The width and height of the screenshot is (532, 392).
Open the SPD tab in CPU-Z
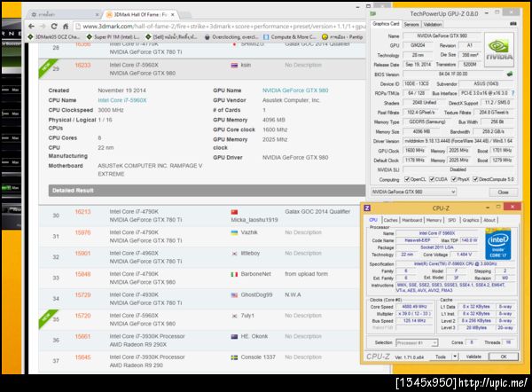(x=452, y=220)
